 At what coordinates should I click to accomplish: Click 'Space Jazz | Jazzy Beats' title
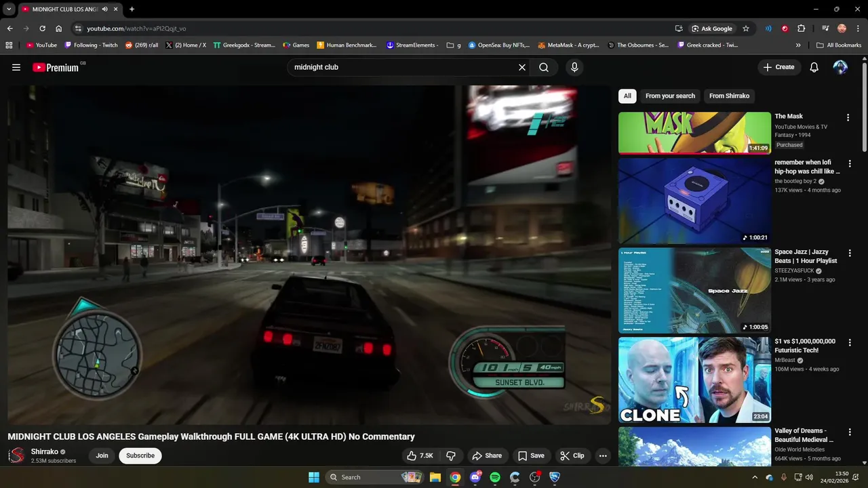click(806, 256)
